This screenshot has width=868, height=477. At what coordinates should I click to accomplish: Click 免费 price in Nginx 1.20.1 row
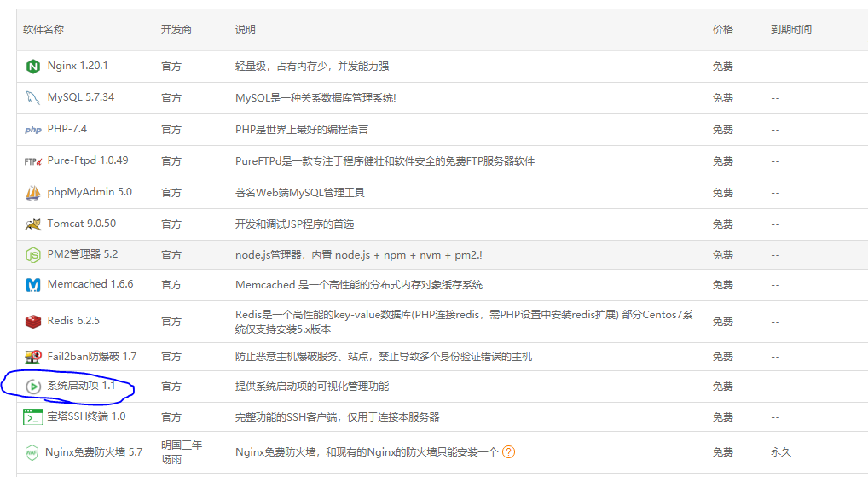(723, 66)
